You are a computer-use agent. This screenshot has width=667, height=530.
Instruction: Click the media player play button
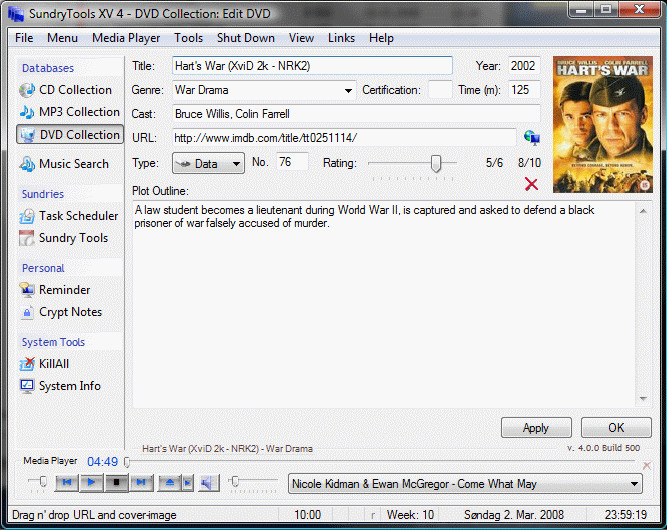[91, 482]
